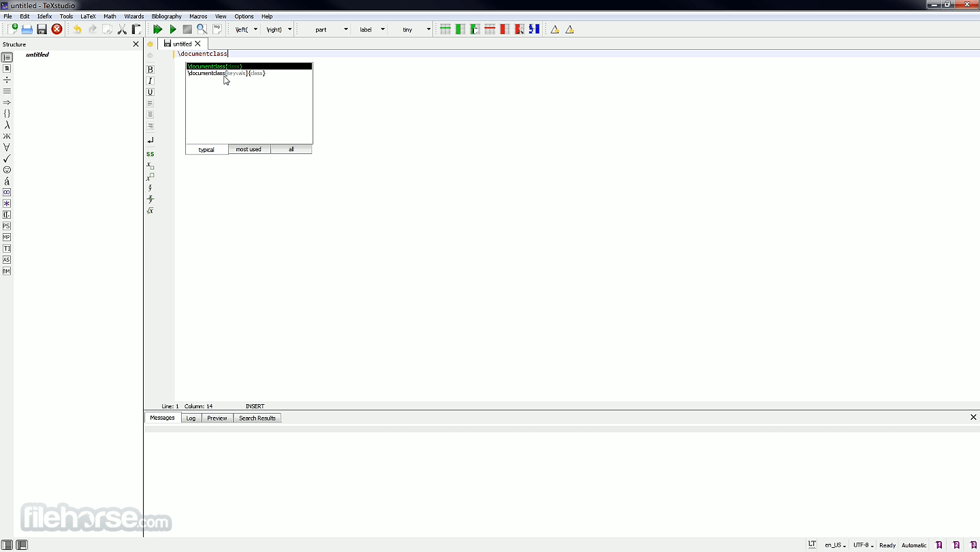Image resolution: width=980 pixels, height=552 pixels.
Task: Open the Idefix menu
Action: 44,16
